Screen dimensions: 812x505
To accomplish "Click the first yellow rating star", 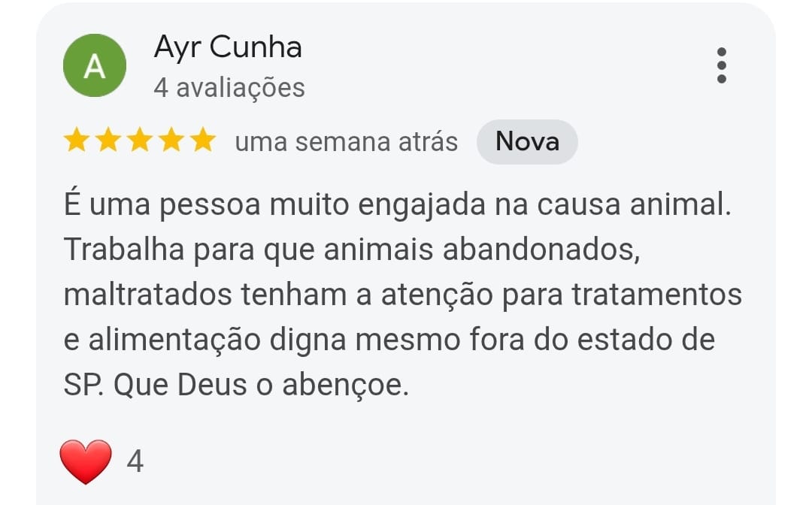I will coord(76,141).
